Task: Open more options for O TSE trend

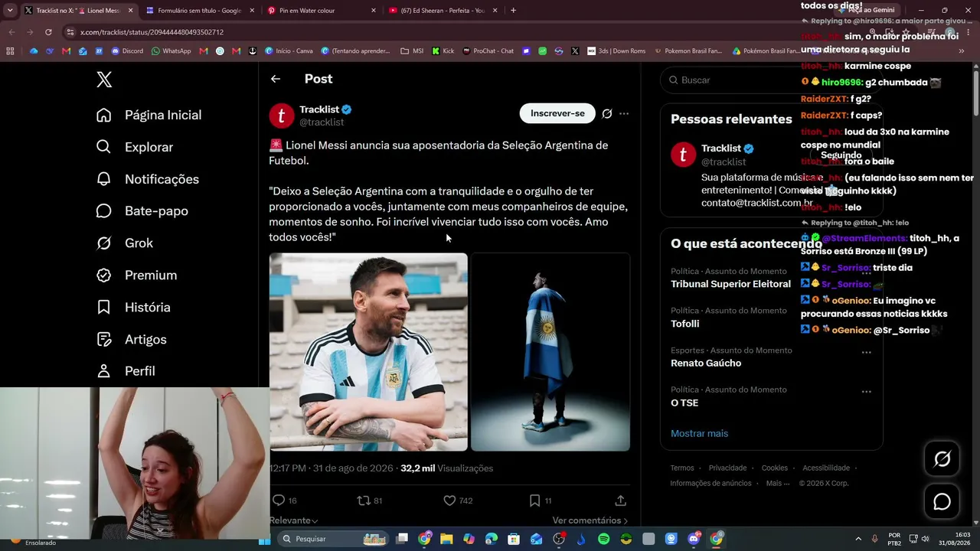Action: click(x=867, y=391)
